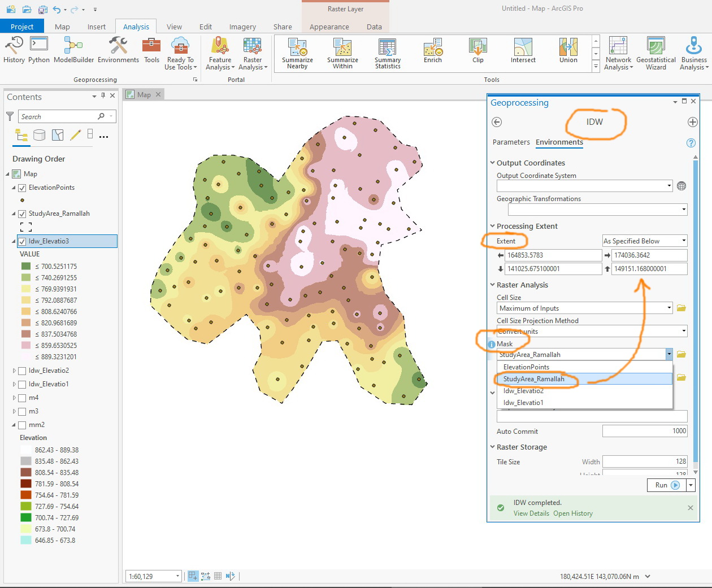Turn on the mm2 layer
This screenshot has height=588, width=712.
[22, 425]
